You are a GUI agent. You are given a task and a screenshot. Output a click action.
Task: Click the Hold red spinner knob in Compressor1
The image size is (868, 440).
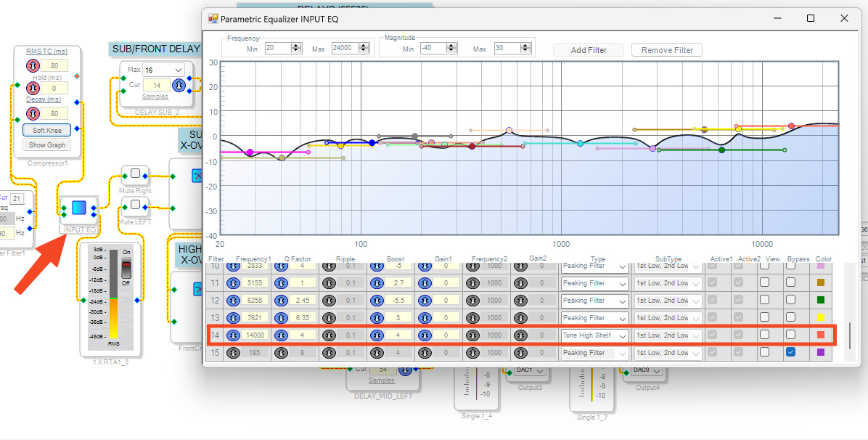point(33,88)
